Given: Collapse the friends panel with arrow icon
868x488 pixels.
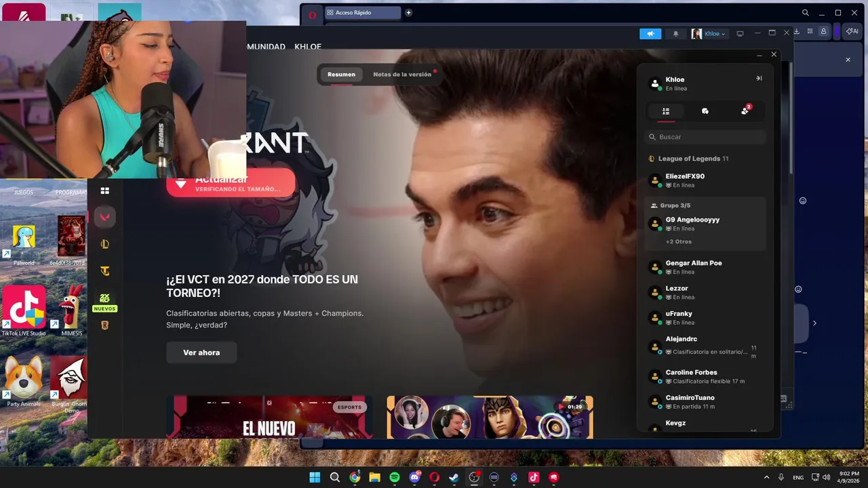Looking at the screenshot, I should [x=759, y=79].
